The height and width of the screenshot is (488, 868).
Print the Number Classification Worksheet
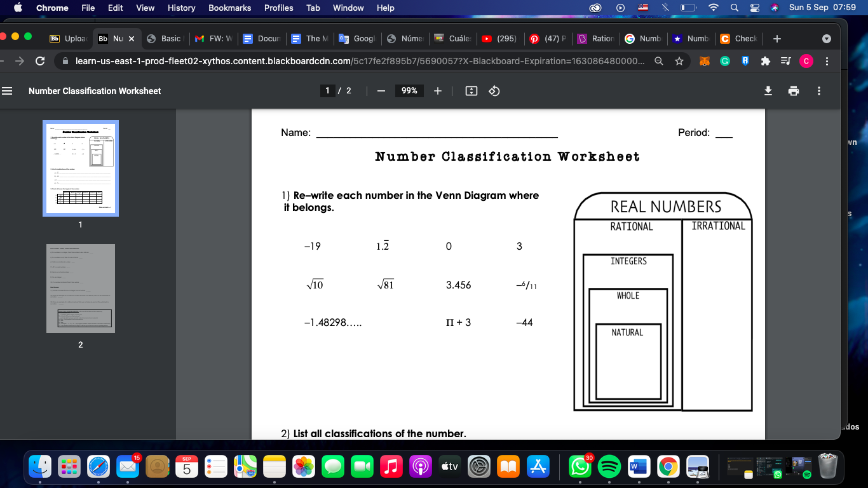(x=793, y=91)
